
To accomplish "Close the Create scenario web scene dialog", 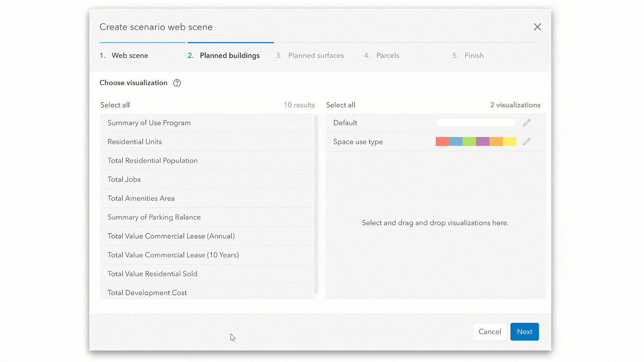I will click(537, 27).
